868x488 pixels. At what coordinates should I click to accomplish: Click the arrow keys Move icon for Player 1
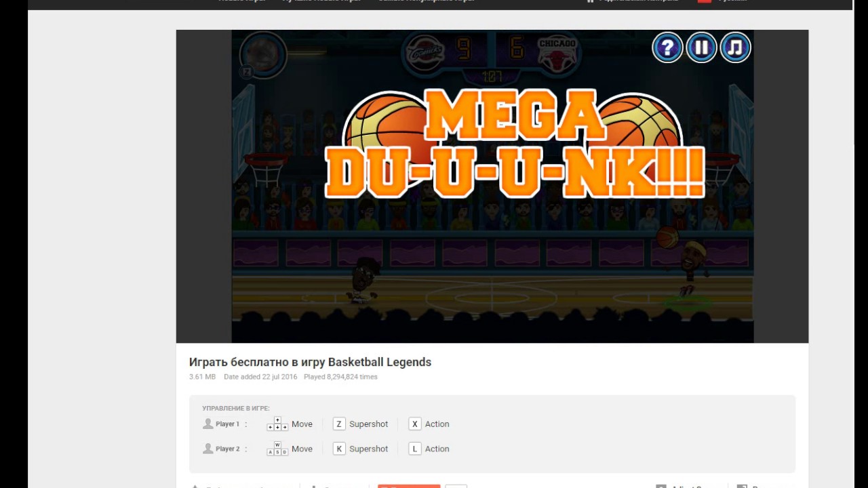[x=277, y=424]
